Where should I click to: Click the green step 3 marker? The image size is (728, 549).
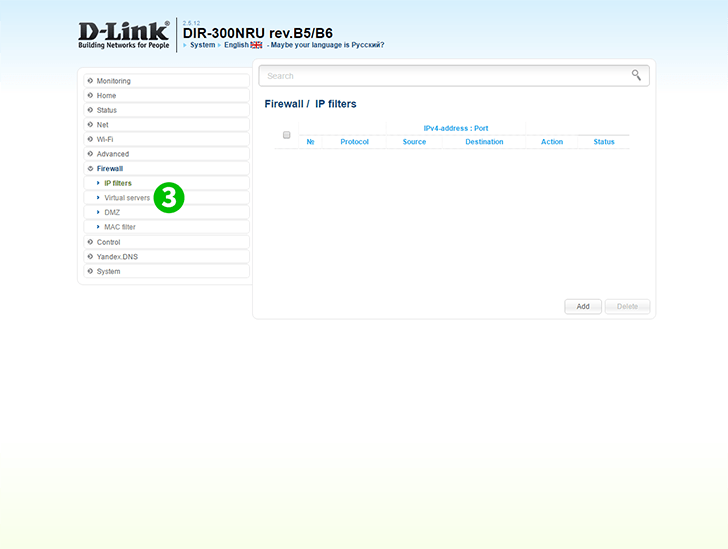(169, 198)
